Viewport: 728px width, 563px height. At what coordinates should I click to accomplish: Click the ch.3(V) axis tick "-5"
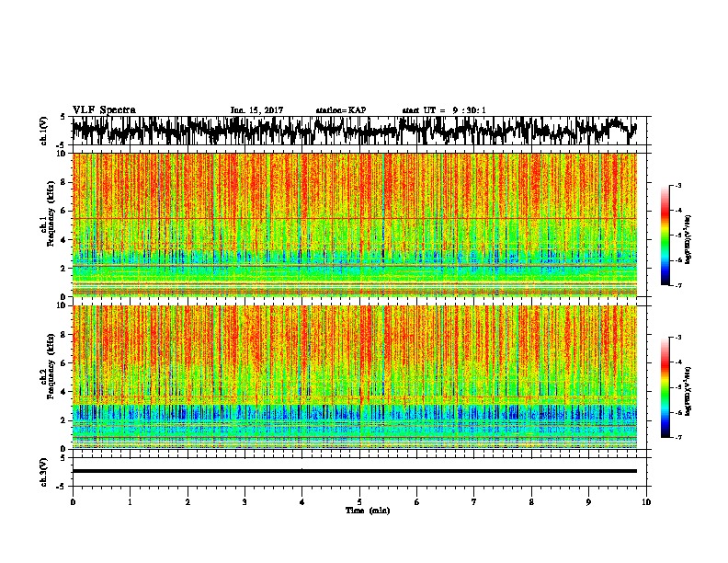[61, 487]
